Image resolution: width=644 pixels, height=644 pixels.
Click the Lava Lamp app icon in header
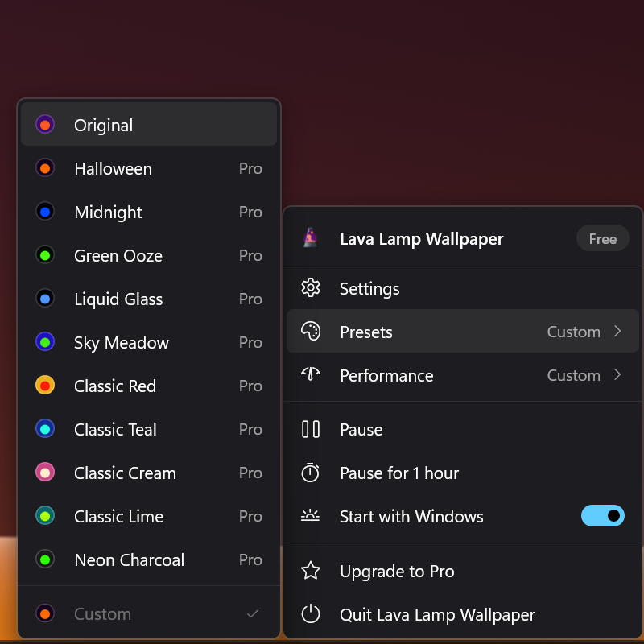311,238
